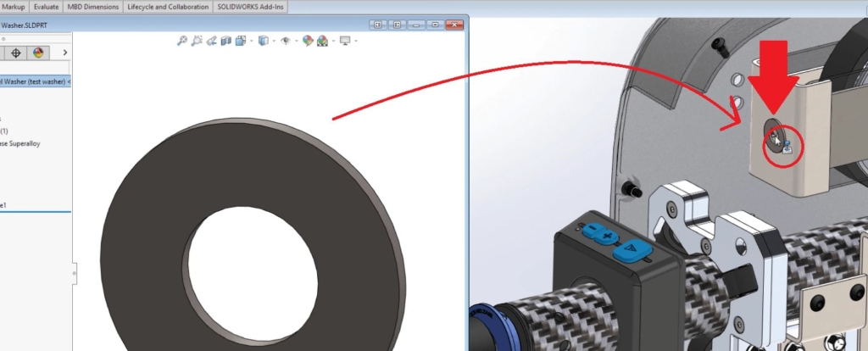Screen dimensions: 868x351
Task: Expand the View Orientation dropdown arrow
Action: coord(251,41)
